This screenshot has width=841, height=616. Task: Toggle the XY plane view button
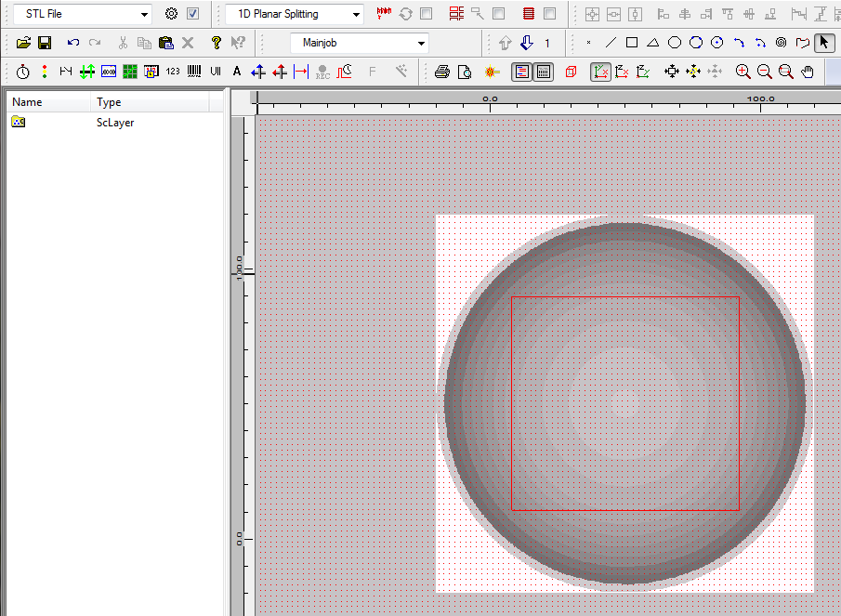tap(600, 72)
